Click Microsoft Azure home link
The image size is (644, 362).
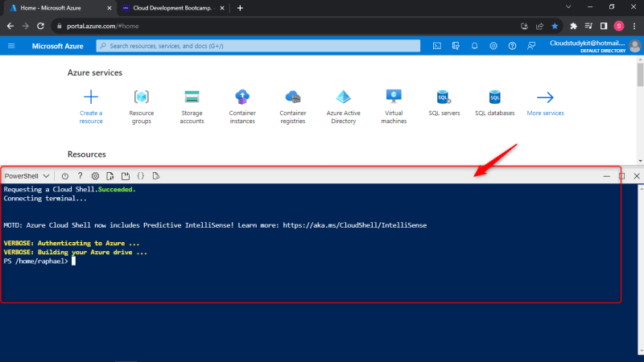pyautogui.click(x=57, y=46)
